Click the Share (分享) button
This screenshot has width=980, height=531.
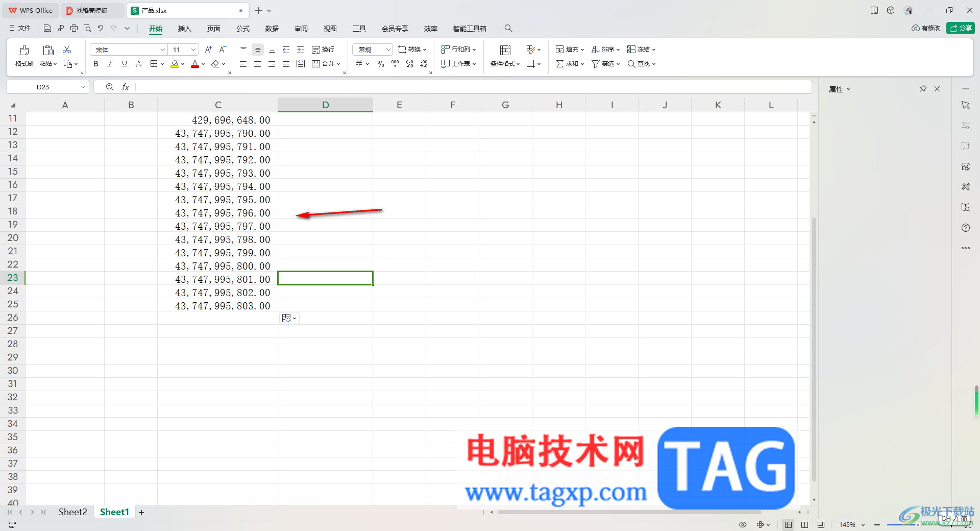point(961,28)
